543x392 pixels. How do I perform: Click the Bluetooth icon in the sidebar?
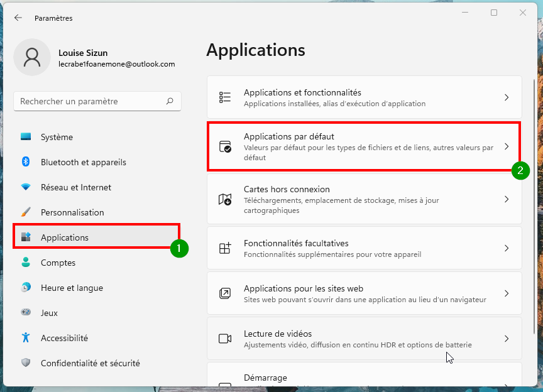point(26,161)
